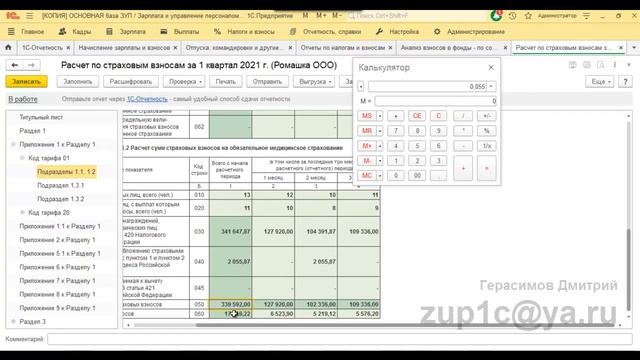Click the yellow Записать button

tap(27, 82)
